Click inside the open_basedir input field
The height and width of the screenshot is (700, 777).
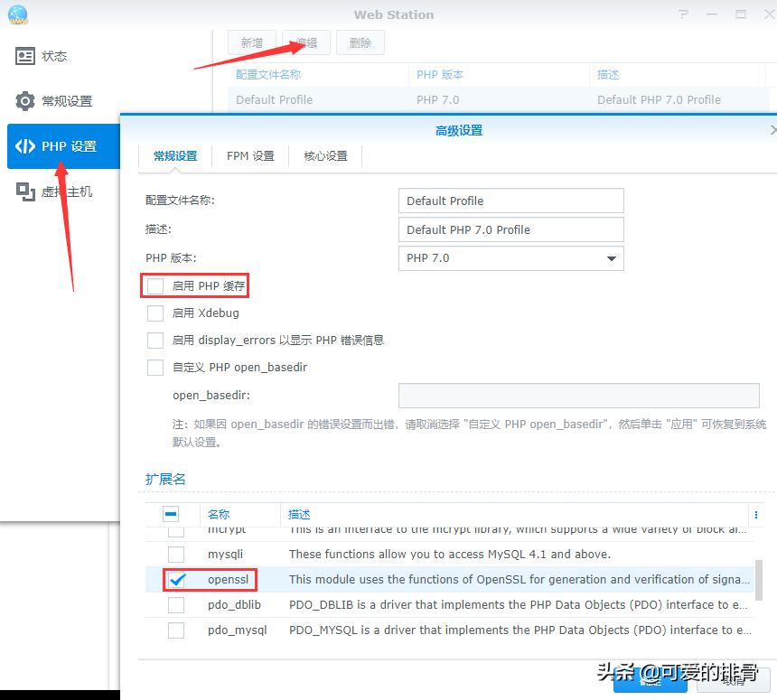click(x=578, y=395)
